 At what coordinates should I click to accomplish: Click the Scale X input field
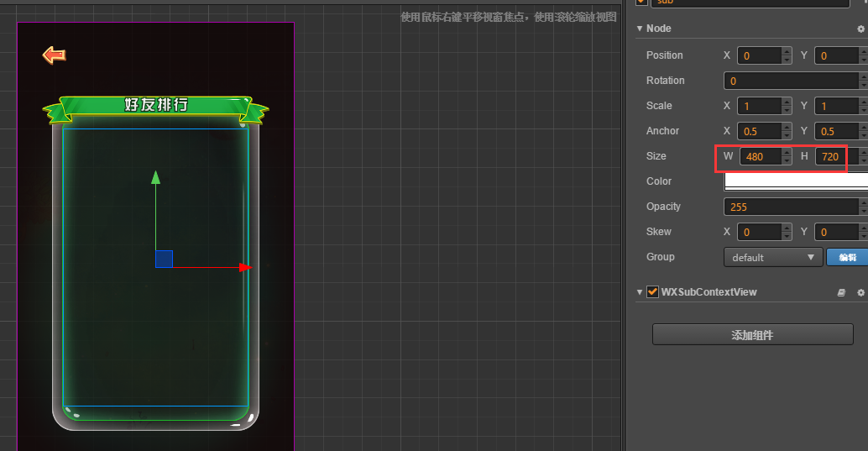(x=760, y=106)
